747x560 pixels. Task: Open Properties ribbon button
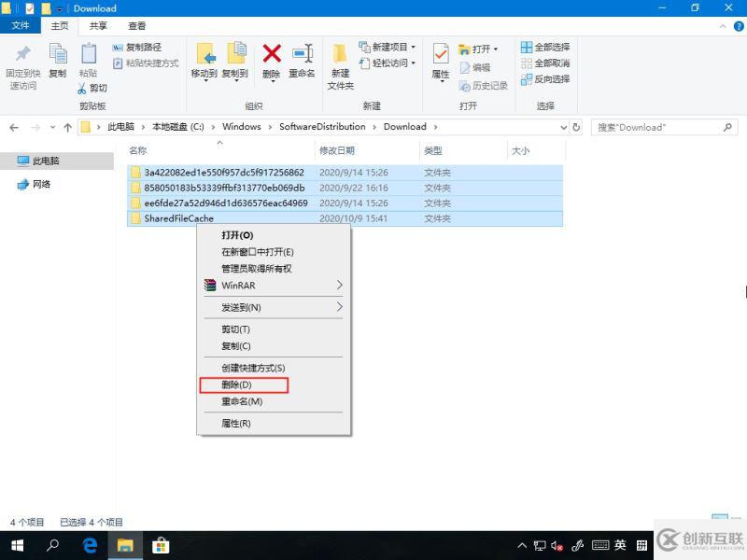click(x=441, y=62)
